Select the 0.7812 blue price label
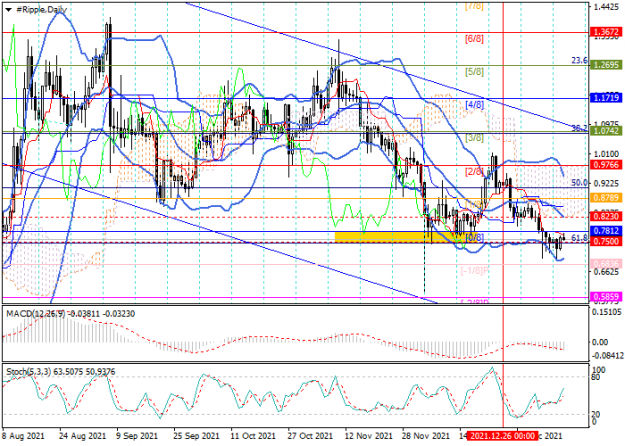 click(x=605, y=231)
